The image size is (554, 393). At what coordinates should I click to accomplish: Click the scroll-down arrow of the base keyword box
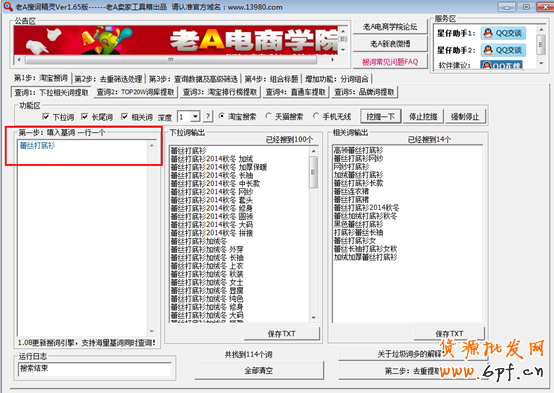(x=152, y=331)
